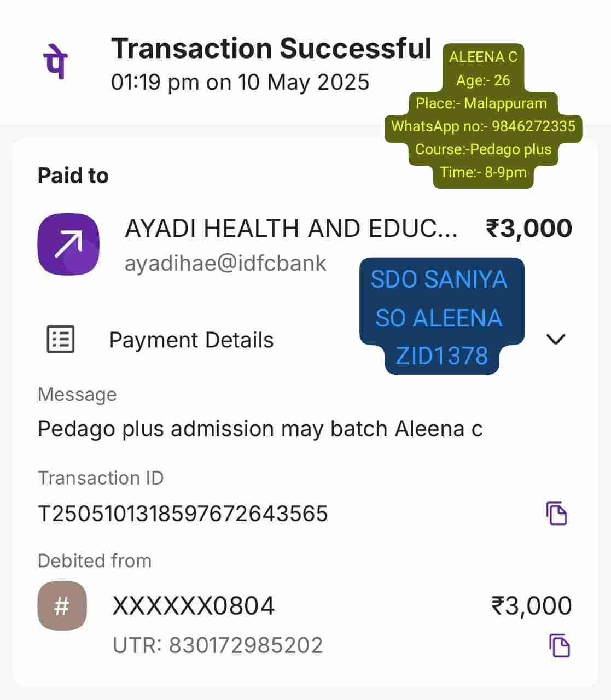Viewport: 611px width, 700px height.
Task: Tap the green ALEENA C details sticker
Action: (483, 115)
